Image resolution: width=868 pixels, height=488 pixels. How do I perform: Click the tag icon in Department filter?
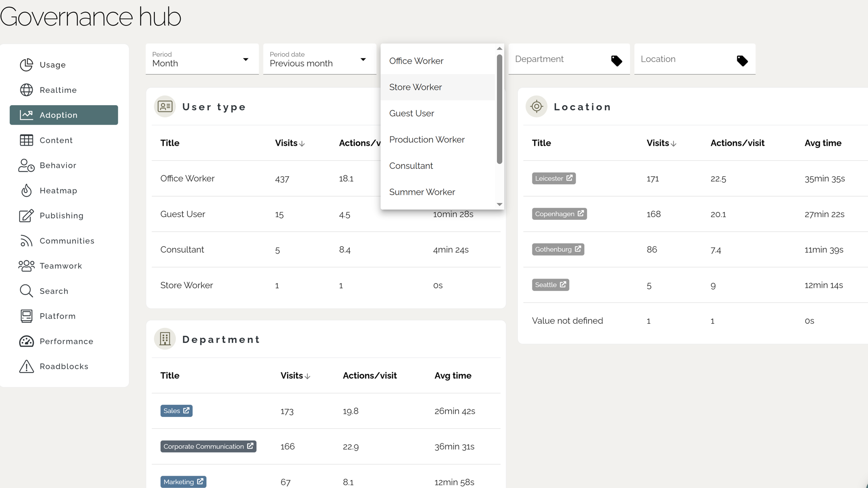click(617, 61)
